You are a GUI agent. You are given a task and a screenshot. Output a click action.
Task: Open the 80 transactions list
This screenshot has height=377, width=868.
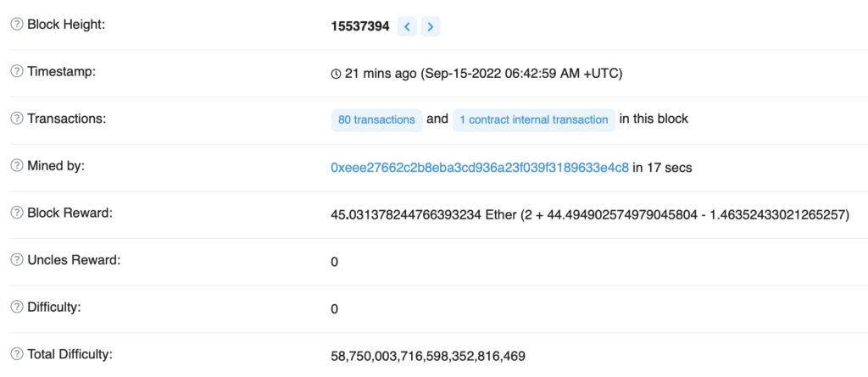point(376,120)
